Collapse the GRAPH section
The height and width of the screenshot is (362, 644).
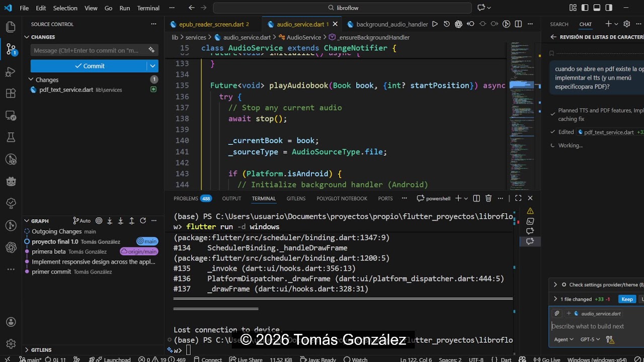(x=27, y=221)
